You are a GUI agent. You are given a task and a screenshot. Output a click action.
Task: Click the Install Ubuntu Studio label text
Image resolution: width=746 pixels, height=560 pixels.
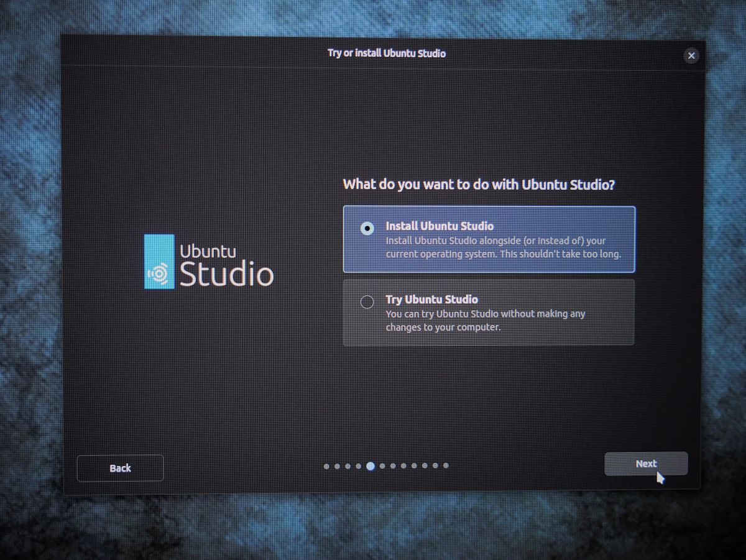440,226
